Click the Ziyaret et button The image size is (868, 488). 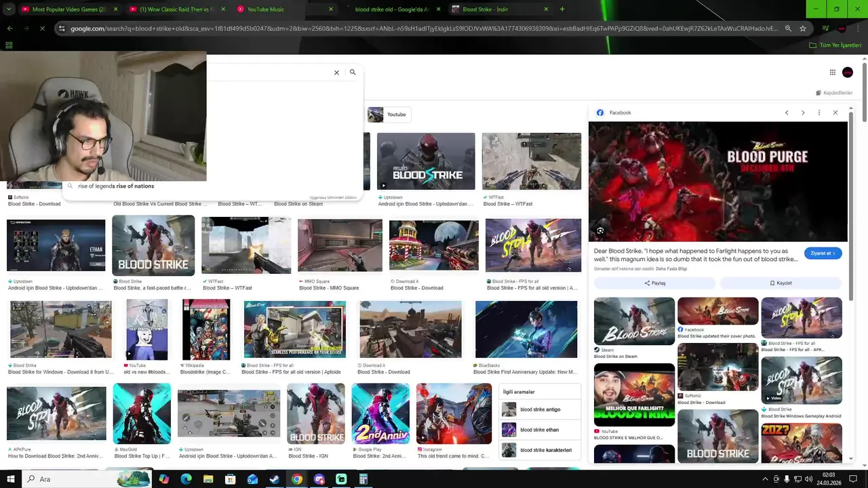point(823,253)
